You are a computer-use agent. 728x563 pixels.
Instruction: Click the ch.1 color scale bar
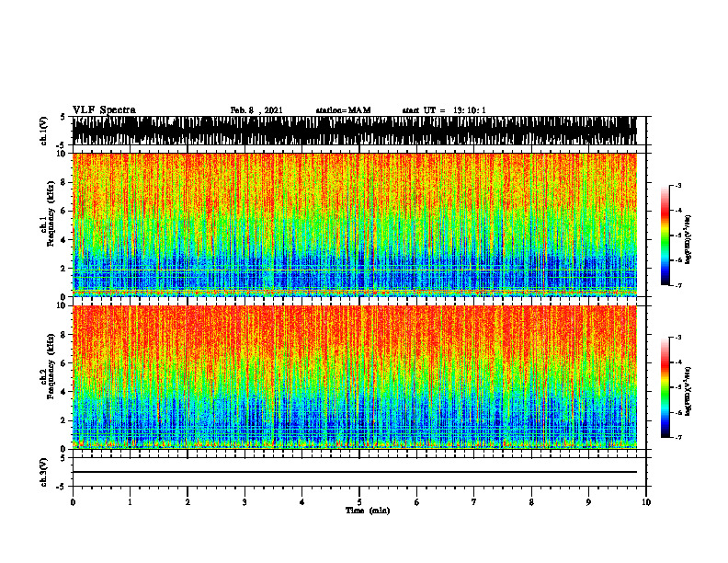pyautogui.click(x=665, y=236)
